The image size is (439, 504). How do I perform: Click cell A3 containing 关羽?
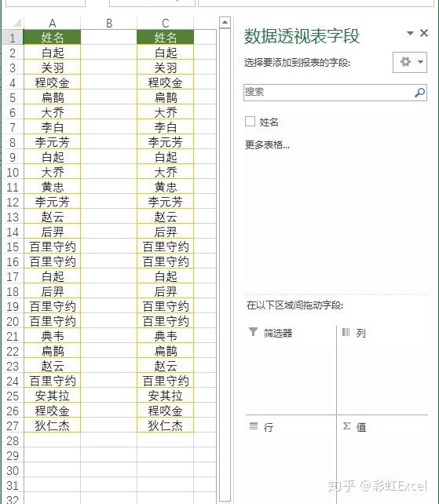52,68
